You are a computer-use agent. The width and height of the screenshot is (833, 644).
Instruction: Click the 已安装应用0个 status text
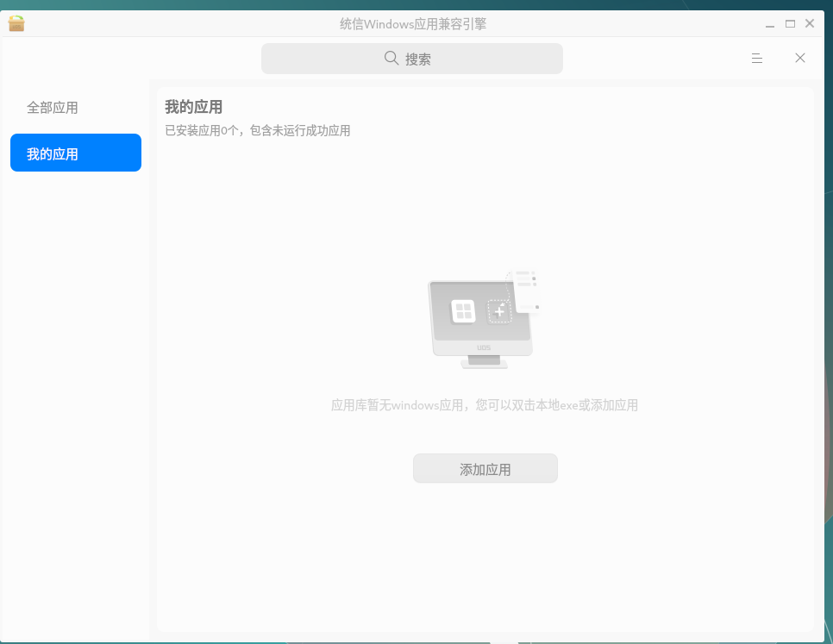[258, 130]
